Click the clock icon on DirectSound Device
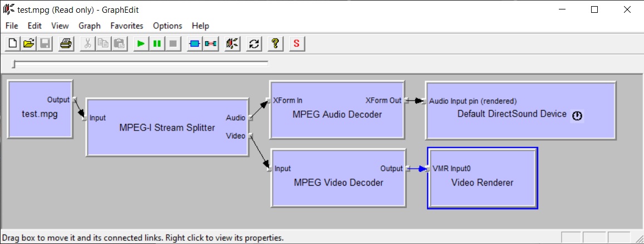The width and height of the screenshot is (644, 244). tap(577, 116)
